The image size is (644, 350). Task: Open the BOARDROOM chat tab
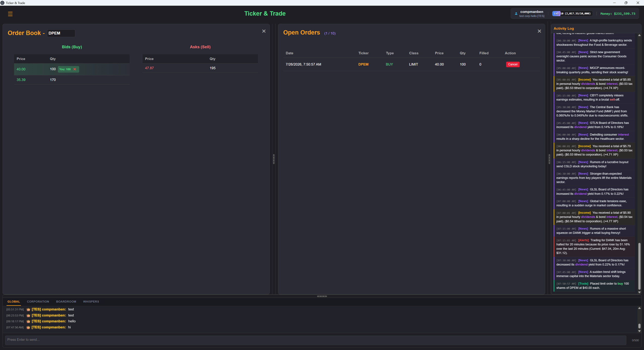(66, 301)
